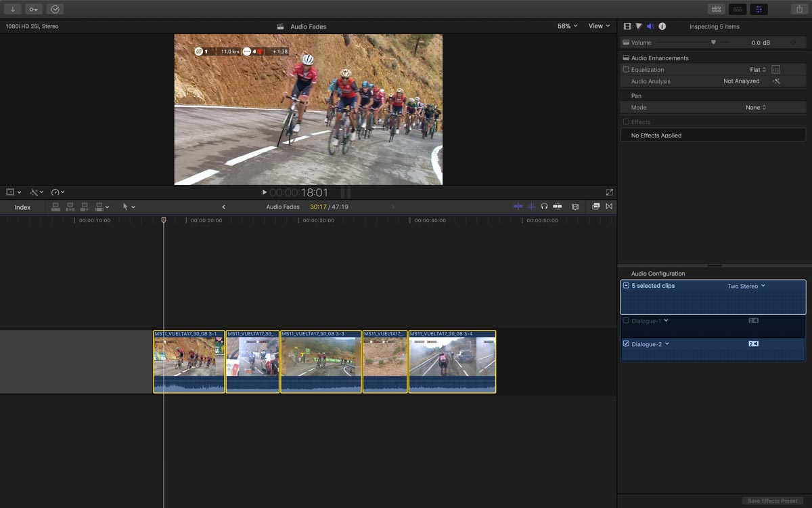Select the MS11_VUELTA17_30_08 3-4 clip

pos(452,362)
